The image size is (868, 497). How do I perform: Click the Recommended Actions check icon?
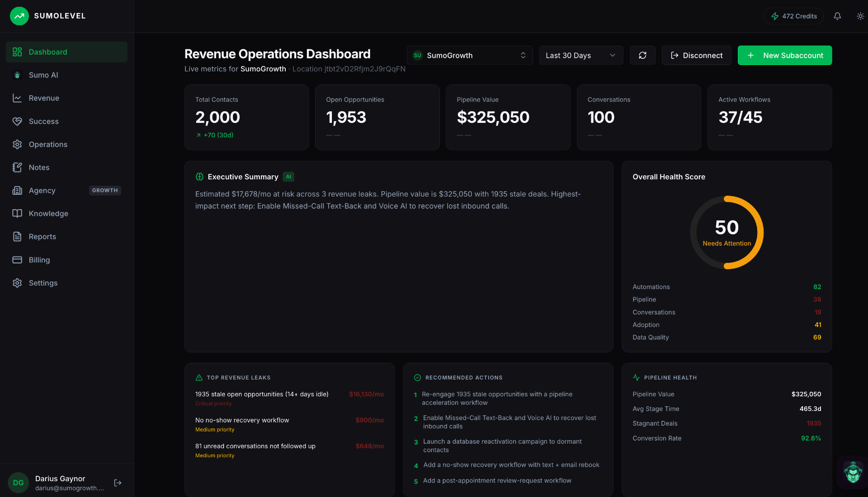click(x=417, y=378)
